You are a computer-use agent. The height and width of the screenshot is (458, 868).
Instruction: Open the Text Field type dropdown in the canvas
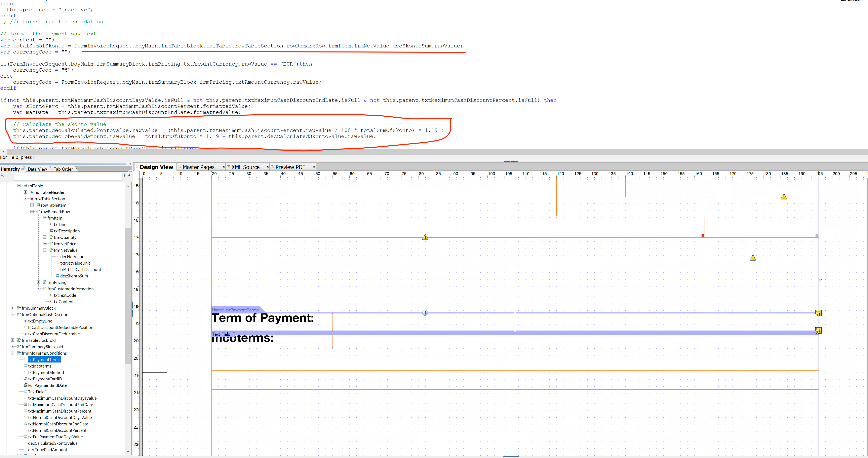pyautogui.click(x=234, y=334)
